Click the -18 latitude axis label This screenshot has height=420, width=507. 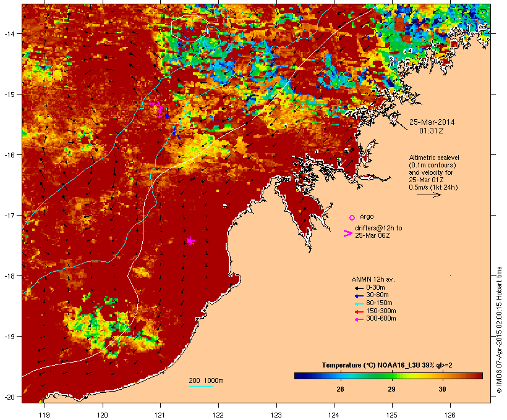pos(9,276)
